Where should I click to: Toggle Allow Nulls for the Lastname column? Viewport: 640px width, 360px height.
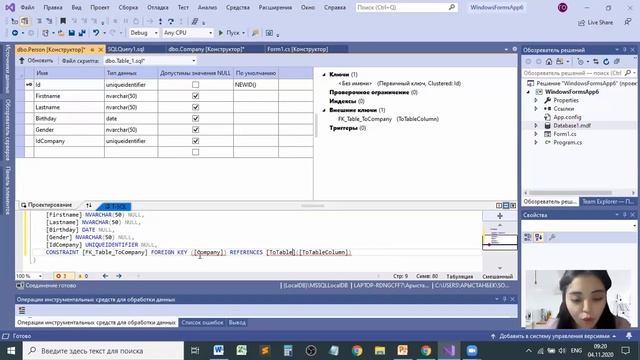click(196, 107)
